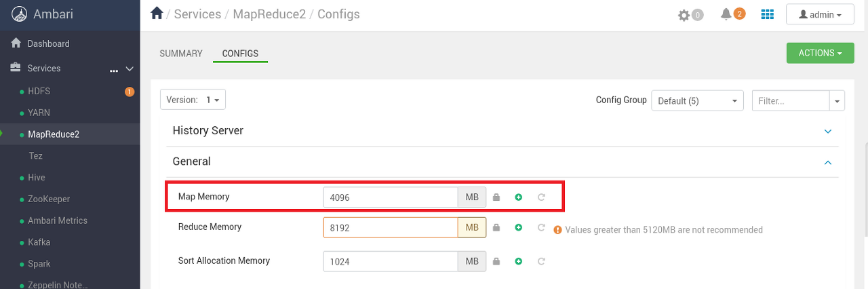868x289 pixels.
Task: Click undo arrow icon for Map Memory
Action: (x=540, y=197)
